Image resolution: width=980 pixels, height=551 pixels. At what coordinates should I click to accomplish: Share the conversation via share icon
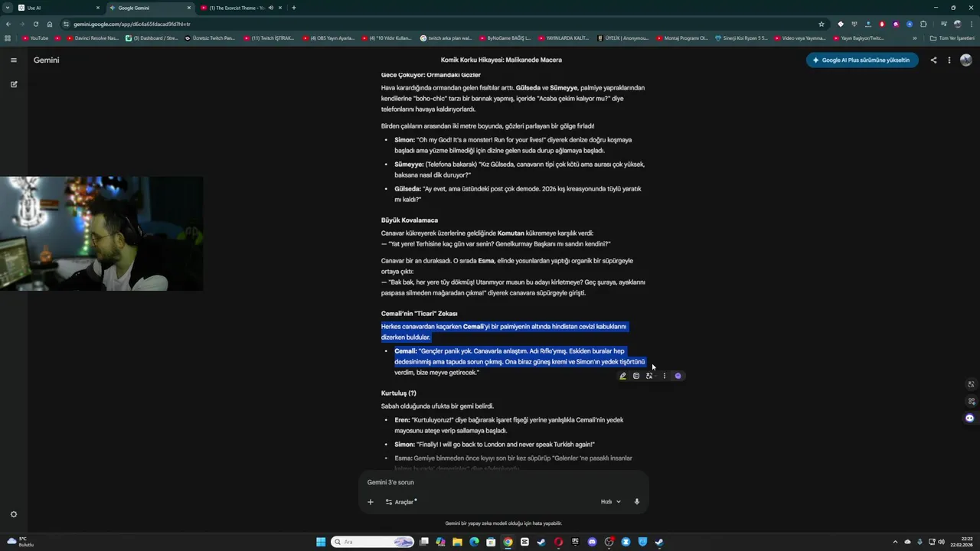933,60
